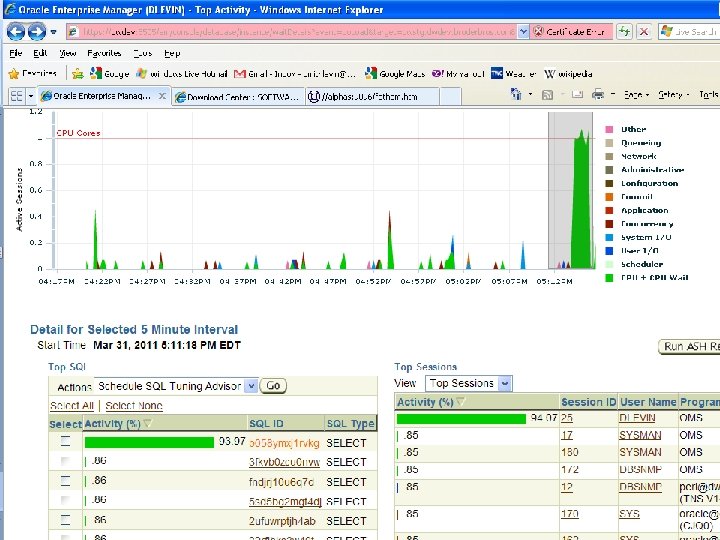
Task: Tick checkbox for SQL ID 3fkvb0zcu0mvw
Action: (66, 461)
